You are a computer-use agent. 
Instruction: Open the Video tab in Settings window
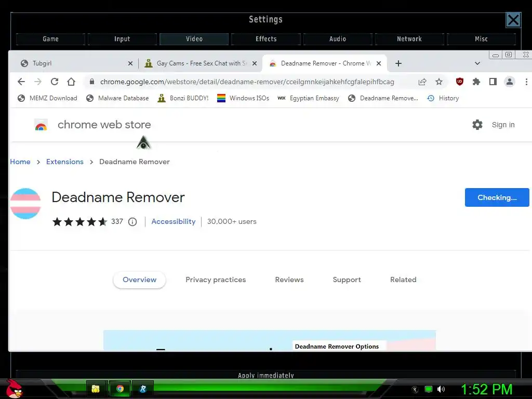[194, 39]
